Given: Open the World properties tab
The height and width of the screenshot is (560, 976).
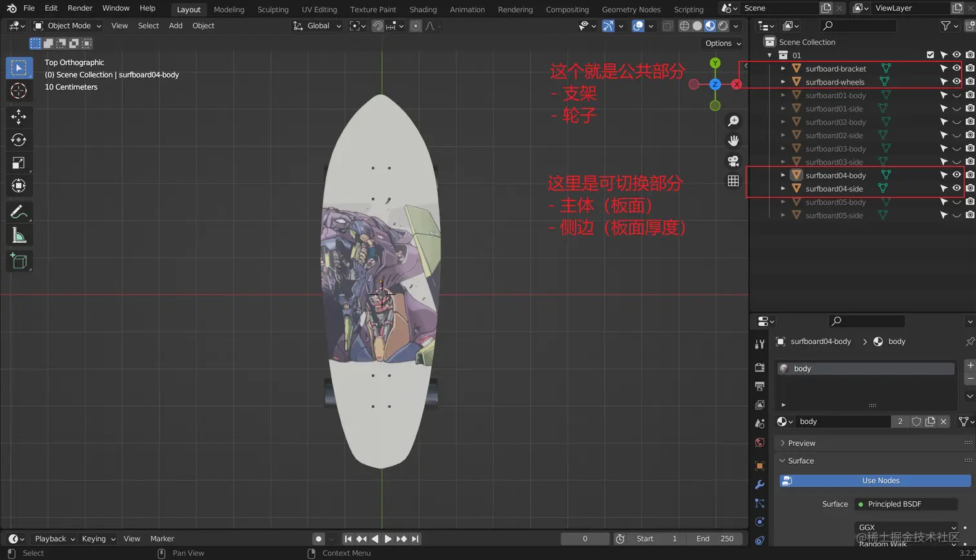Looking at the screenshot, I should click(x=760, y=442).
